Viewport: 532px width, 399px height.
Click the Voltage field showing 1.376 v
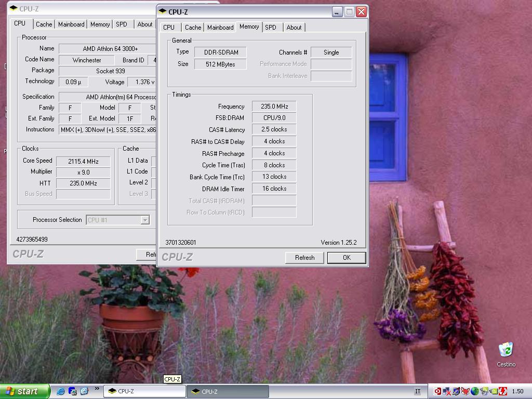[x=142, y=82]
